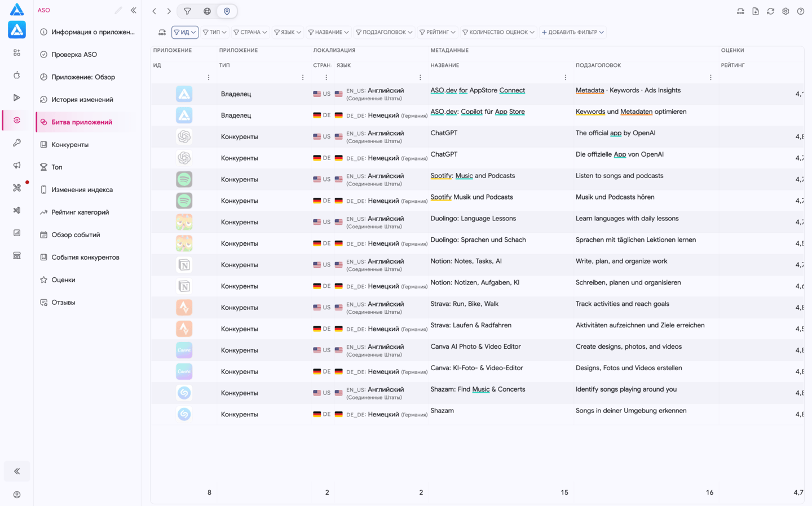Open the НАЗВАНИЕ filter dropdown

[329, 32]
